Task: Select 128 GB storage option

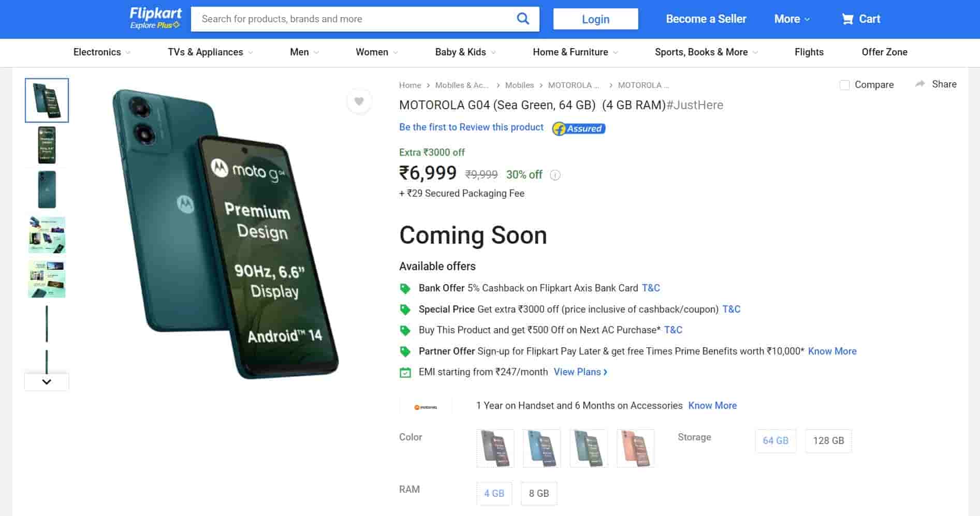Action: pos(828,440)
